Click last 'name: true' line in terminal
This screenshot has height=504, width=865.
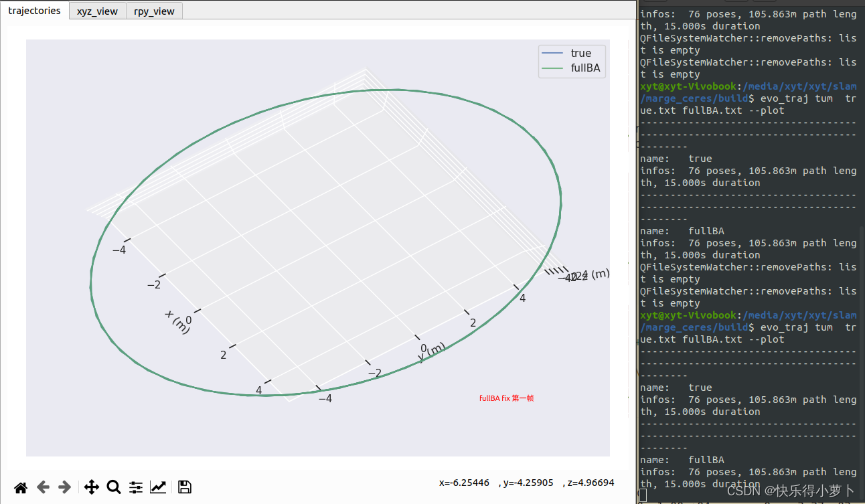tap(676, 388)
